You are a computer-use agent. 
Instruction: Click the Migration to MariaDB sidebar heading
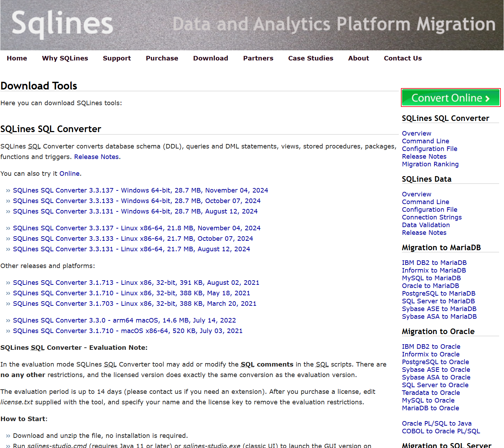click(441, 248)
